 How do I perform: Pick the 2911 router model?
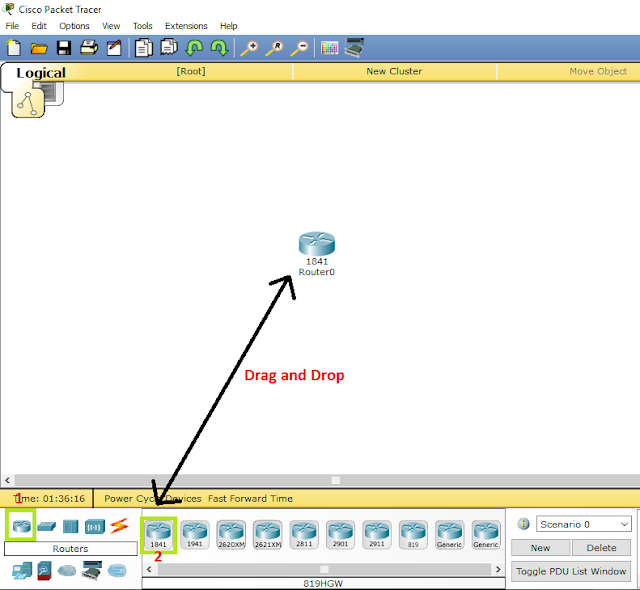tap(377, 535)
